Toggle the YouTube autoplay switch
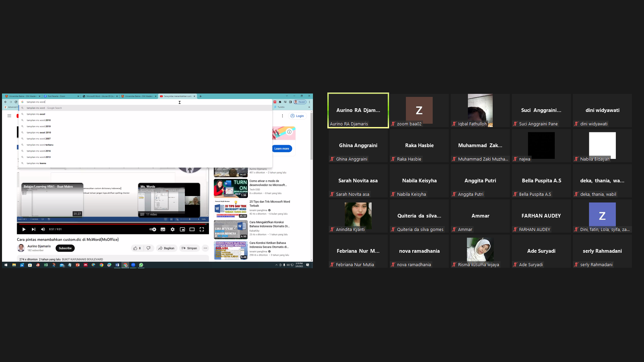This screenshot has height=362, width=644. tap(153, 229)
